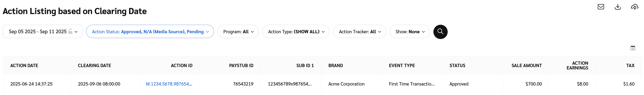Click the SALE AMOUNT column header
Image resolution: width=644 pixels, height=95 pixels.
click(x=526, y=66)
